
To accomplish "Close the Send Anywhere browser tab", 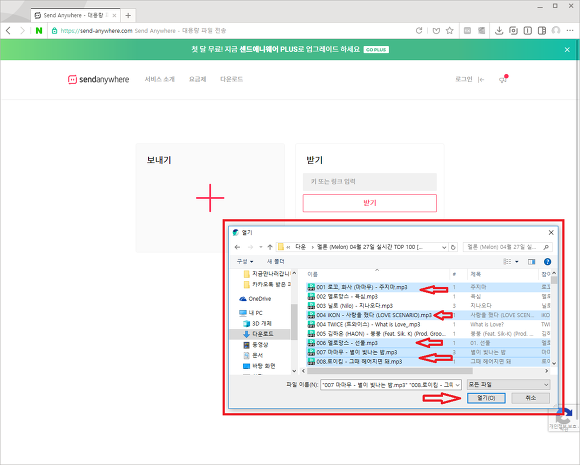I will point(114,16).
